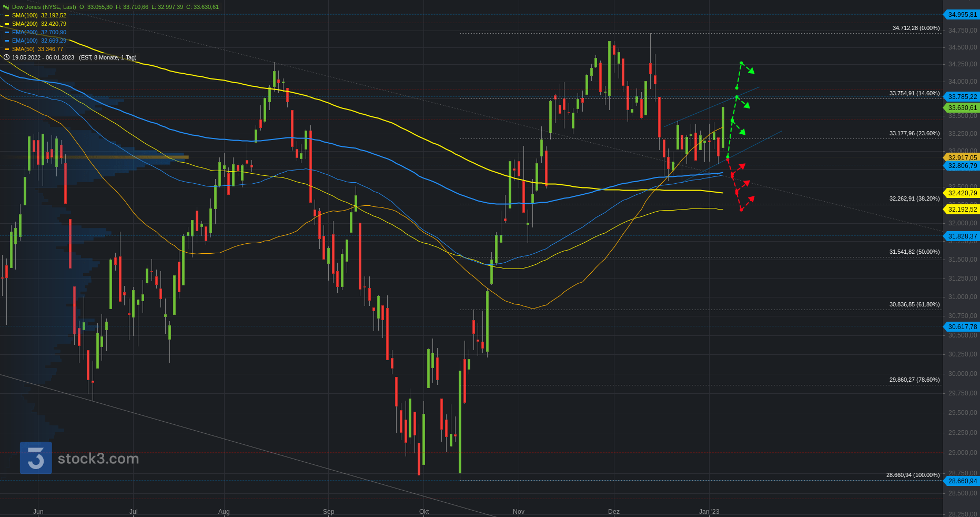Click the Aug label on time axis

click(x=224, y=512)
